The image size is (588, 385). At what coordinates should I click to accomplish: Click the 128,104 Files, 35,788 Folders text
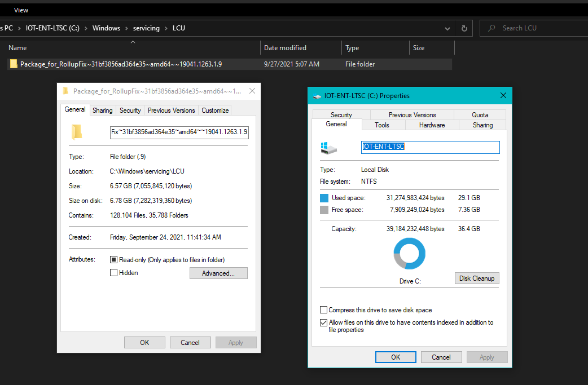click(x=149, y=215)
